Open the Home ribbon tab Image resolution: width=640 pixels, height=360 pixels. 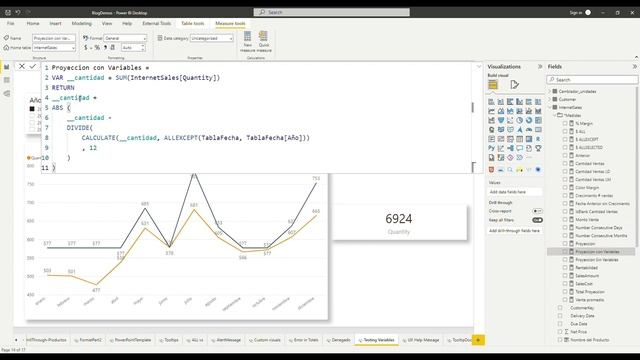click(x=33, y=24)
